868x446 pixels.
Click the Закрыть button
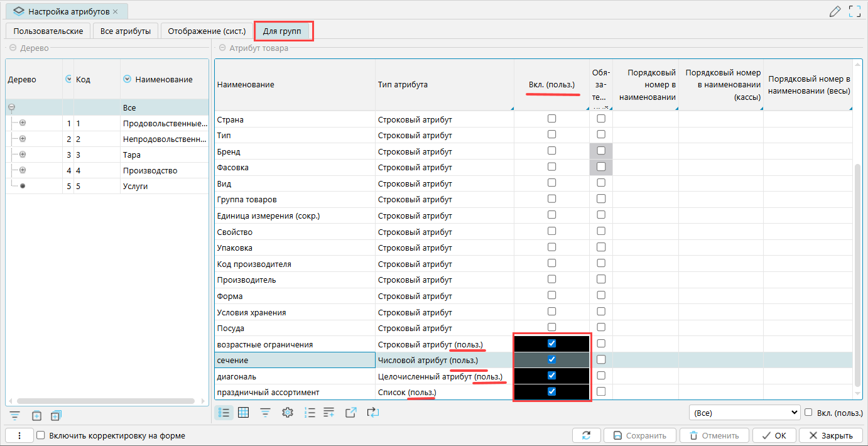(830, 435)
